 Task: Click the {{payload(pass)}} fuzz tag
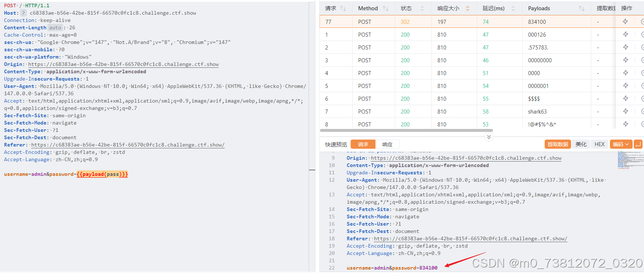pyautogui.click(x=102, y=174)
